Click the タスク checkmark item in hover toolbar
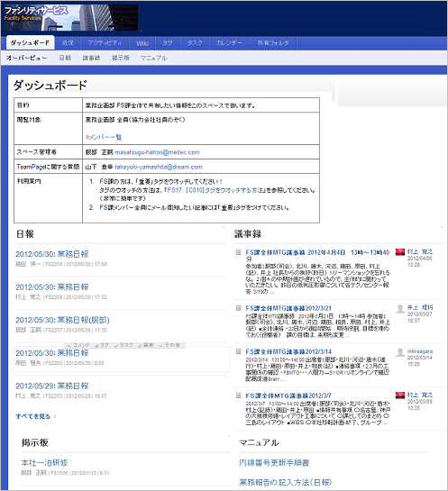This screenshot has height=491, width=448. 123,345
